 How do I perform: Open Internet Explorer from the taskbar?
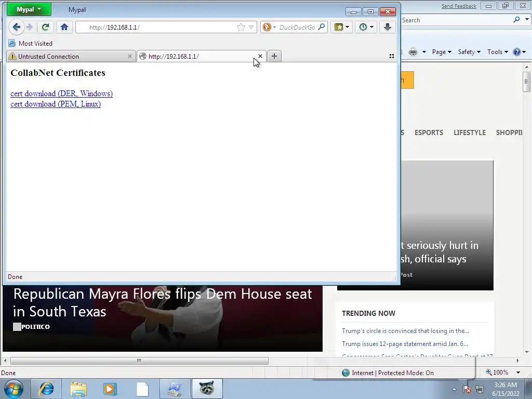(x=46, y=389)
